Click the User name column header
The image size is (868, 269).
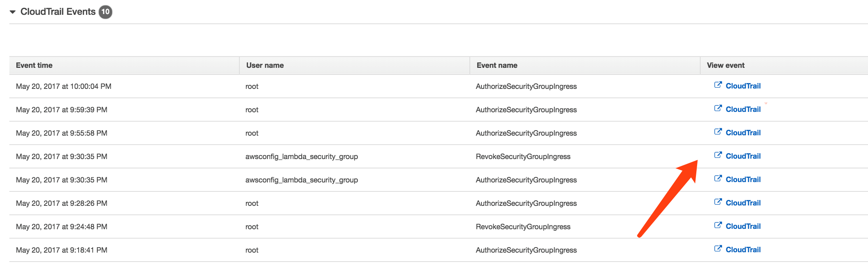[x=265, y=65]
